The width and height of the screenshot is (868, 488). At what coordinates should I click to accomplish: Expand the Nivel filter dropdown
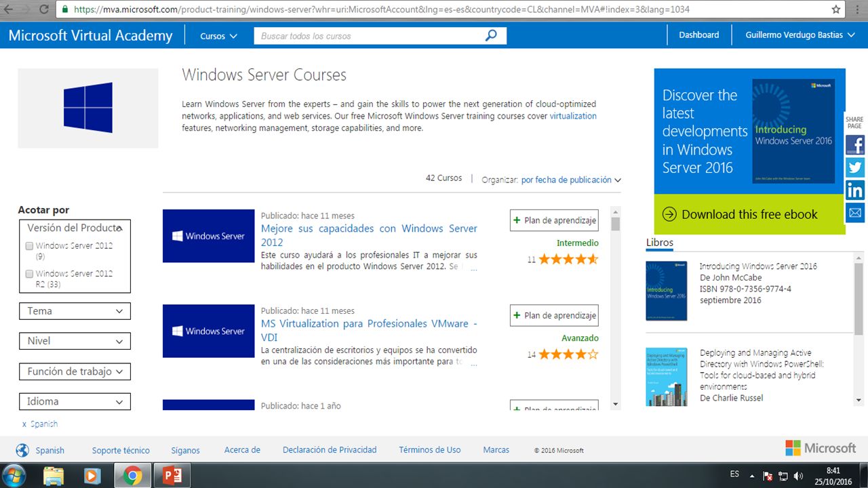click(75, 341)
